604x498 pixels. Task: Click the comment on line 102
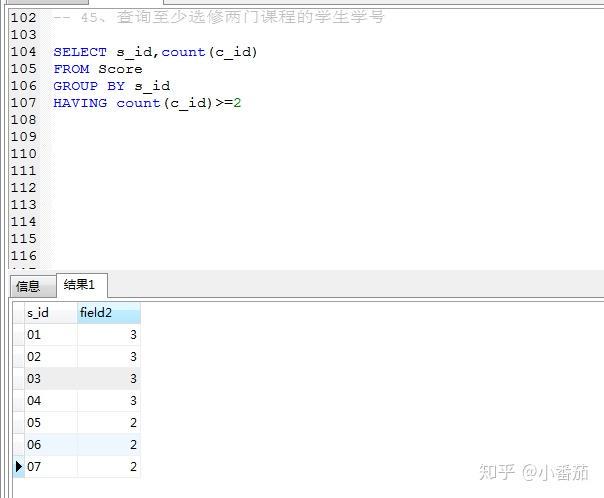[x=219, y=17]
